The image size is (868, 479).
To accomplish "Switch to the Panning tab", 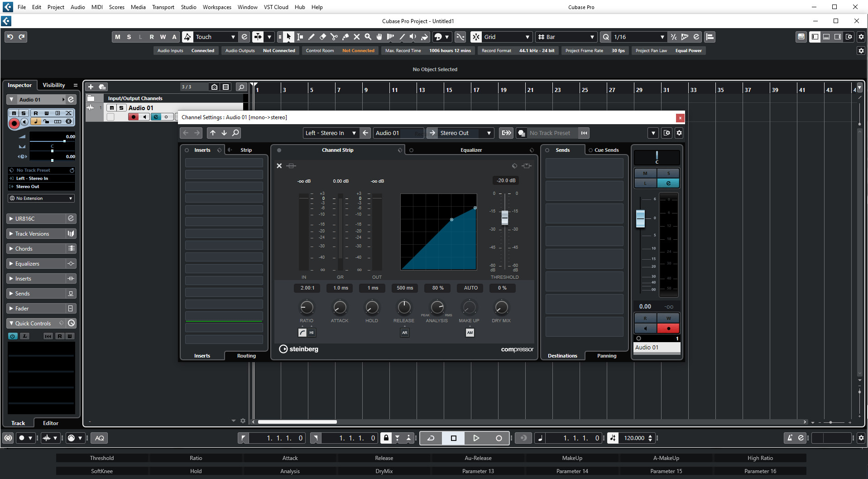I will pos(607,356).
